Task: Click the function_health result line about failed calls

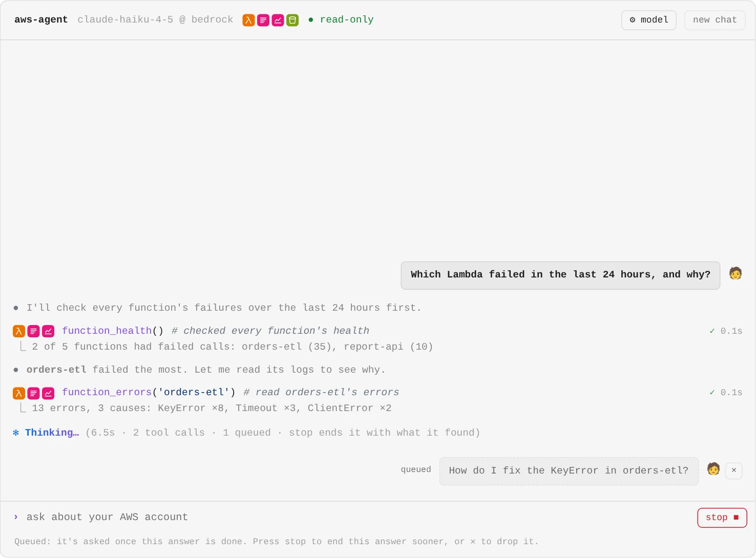Action: click(233, 347)
